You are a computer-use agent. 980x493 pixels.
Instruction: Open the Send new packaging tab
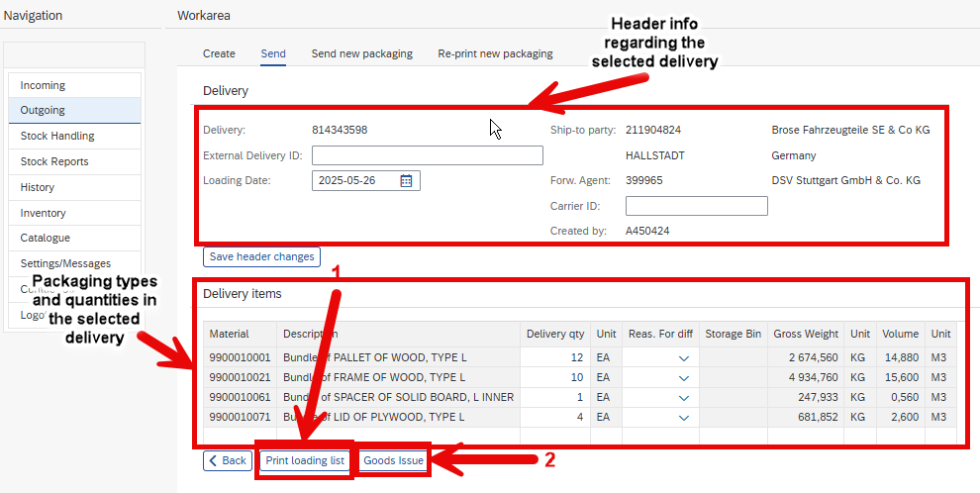pos(362,53)
